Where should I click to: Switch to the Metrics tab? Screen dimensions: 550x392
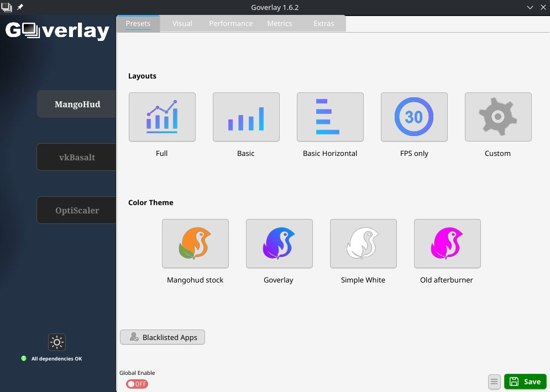tap(280, 23)
